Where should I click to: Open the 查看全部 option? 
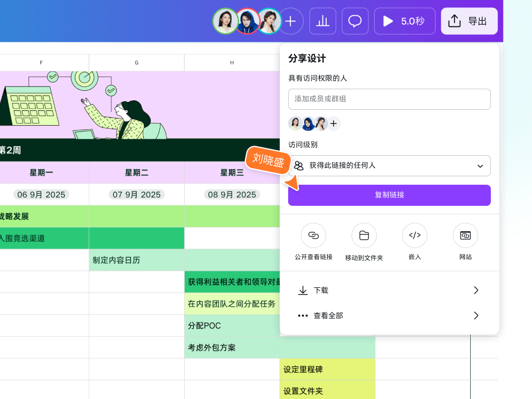[389, 316]
